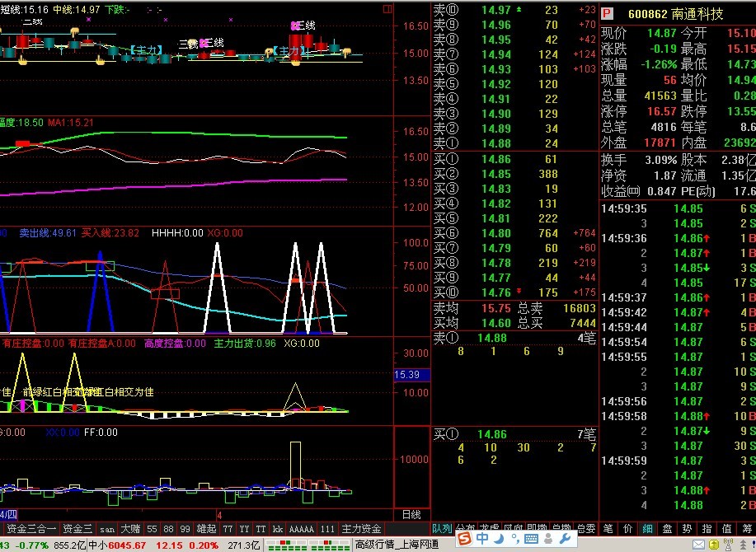756x552 pixels.
Task: Click the 总卖 16803 figure
Action: (x=579, y=308)
